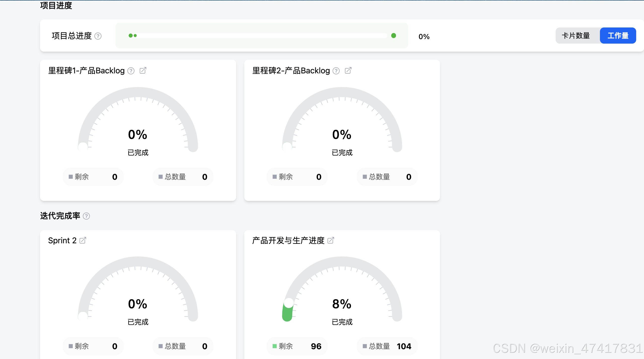Click help icon beside 迭代完成率 heading

[86, 216]
